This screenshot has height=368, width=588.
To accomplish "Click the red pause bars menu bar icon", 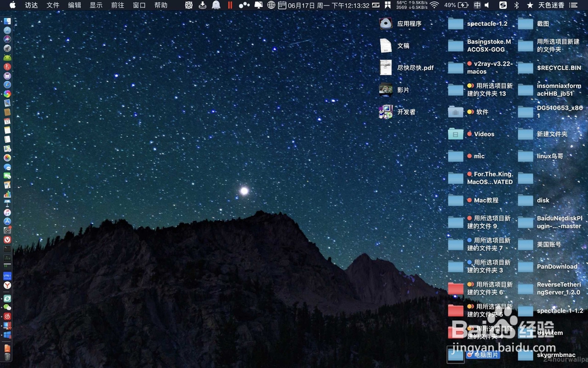I will [x=230, y=5].
